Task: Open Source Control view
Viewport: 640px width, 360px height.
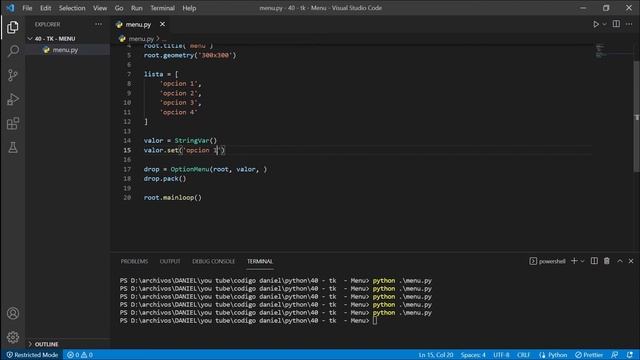Action: point(13,75)
